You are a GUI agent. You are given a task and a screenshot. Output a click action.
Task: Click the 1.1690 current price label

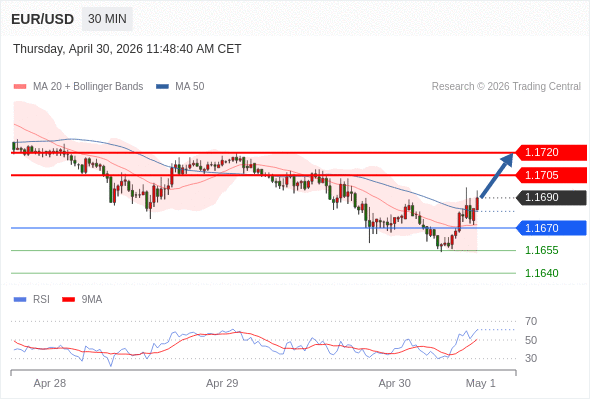pyautogui.click(x=550, y=198)
